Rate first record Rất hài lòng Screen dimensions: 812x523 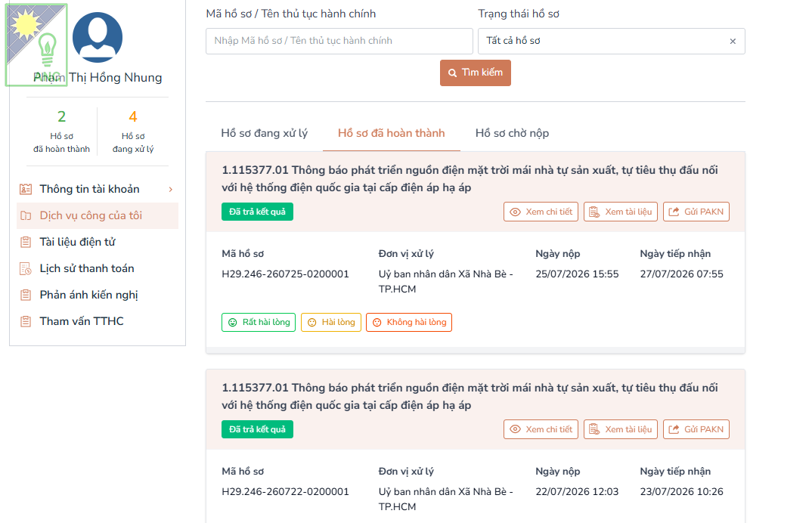[259, 322]
